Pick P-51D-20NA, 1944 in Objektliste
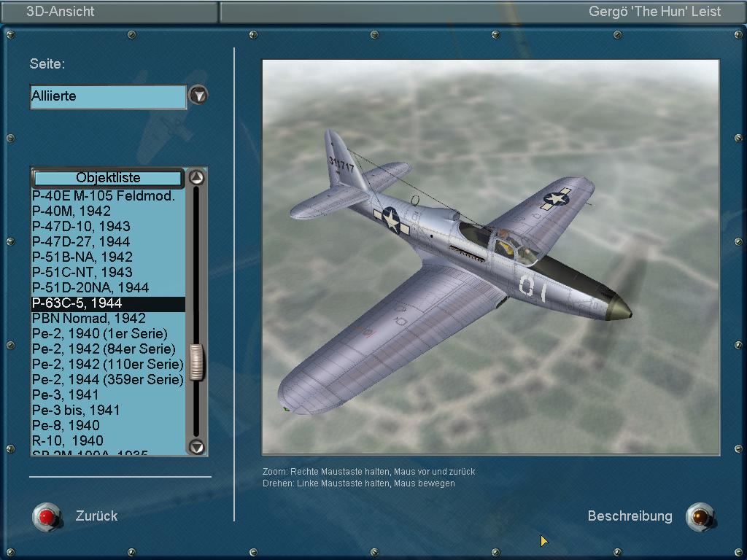 point(108,287)
